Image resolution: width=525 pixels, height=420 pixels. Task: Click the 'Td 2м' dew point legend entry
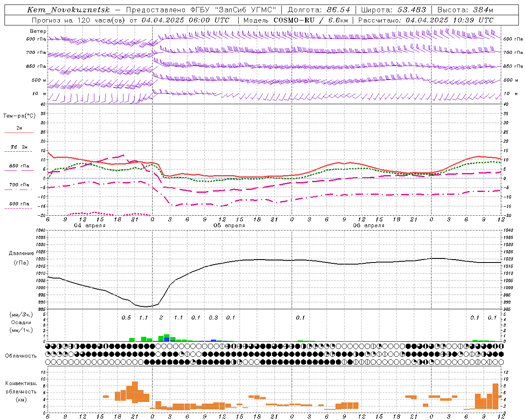coord(19,147)
